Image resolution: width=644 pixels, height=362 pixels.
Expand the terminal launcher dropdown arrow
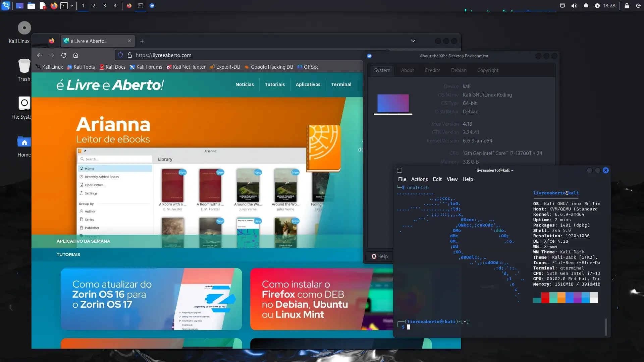[x=72, y=6]
